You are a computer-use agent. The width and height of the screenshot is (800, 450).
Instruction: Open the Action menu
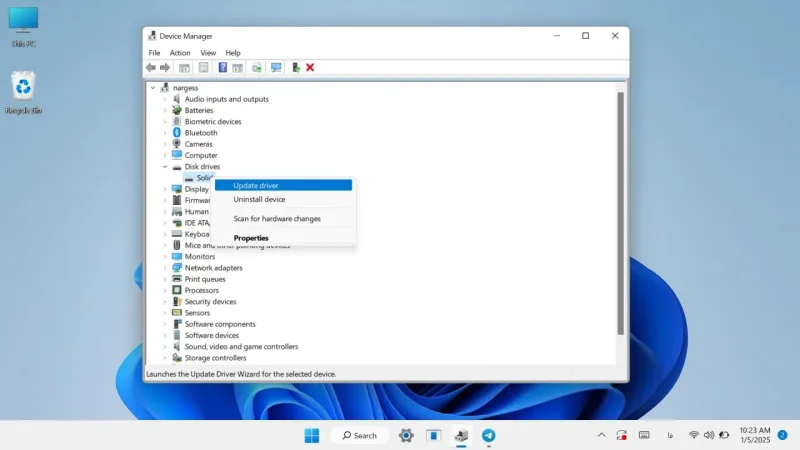(180, 53)
